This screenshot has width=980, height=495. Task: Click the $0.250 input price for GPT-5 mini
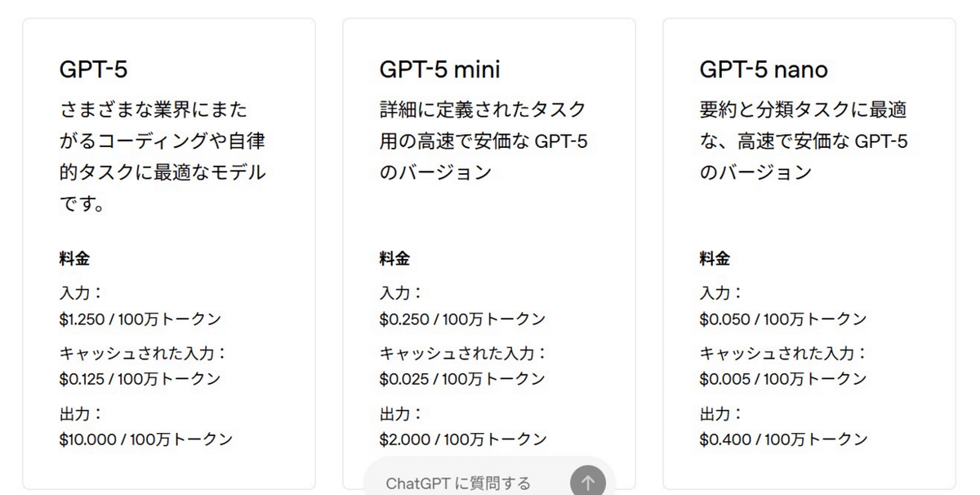tap(459, 319)
